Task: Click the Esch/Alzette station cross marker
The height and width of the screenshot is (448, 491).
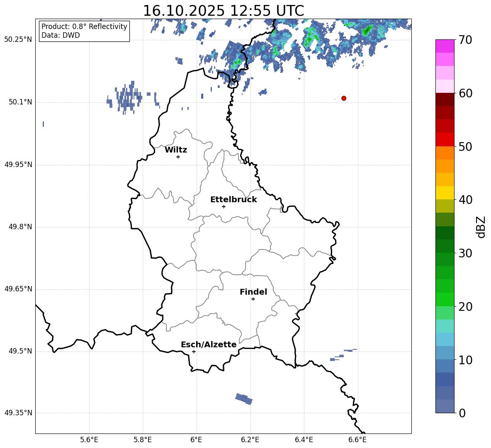Action: pyautogui.click(x=194, y=351)
